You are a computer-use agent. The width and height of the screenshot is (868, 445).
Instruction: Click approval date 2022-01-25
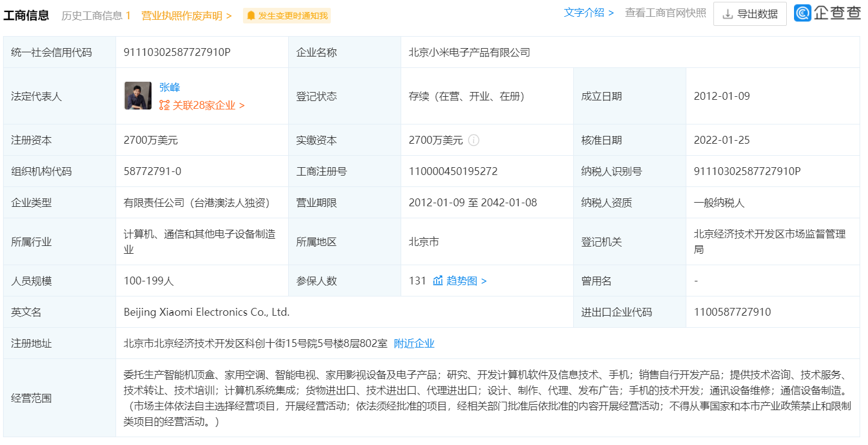722,140
